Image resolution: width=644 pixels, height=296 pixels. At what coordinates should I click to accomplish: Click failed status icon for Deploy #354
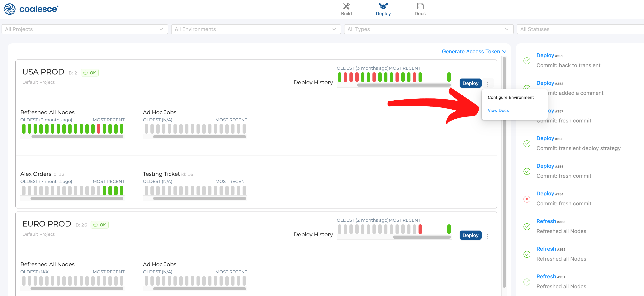click(x=527, y=199)
